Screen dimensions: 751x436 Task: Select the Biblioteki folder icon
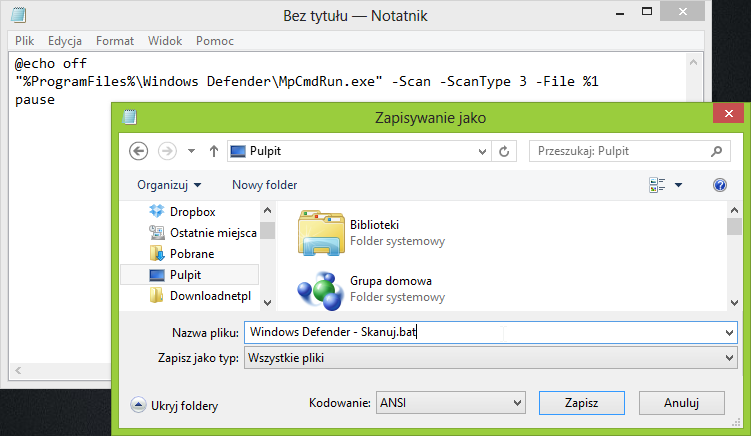tap(321, 233)
